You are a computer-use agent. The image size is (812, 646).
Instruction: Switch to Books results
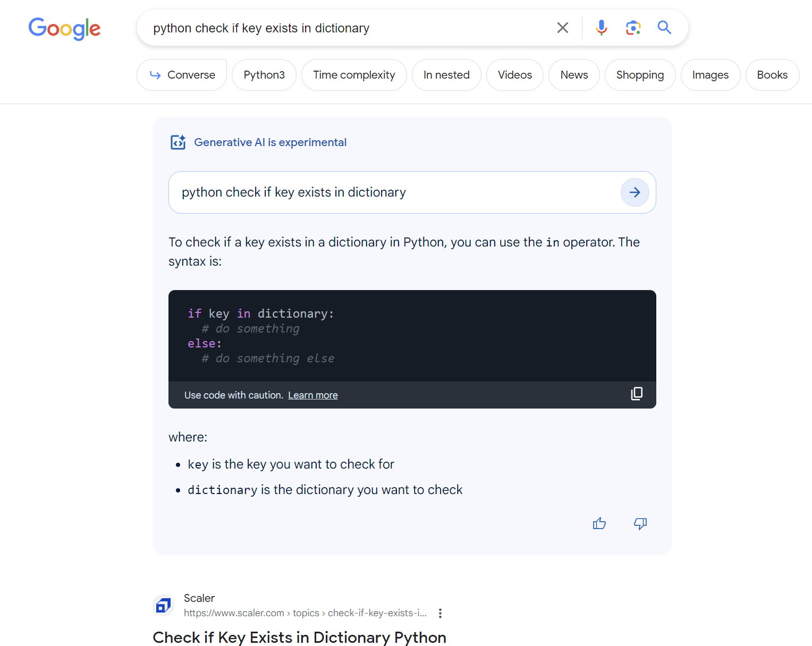click(772, 75)
